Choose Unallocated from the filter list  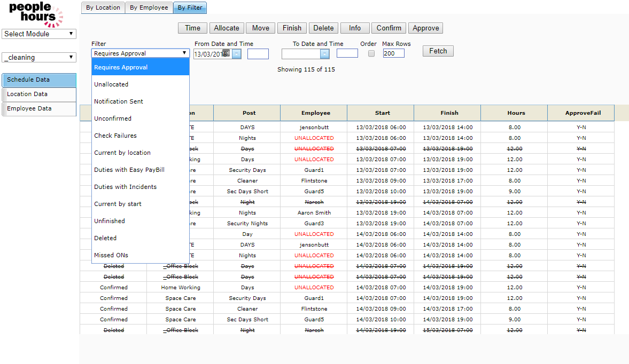point(111,84)
